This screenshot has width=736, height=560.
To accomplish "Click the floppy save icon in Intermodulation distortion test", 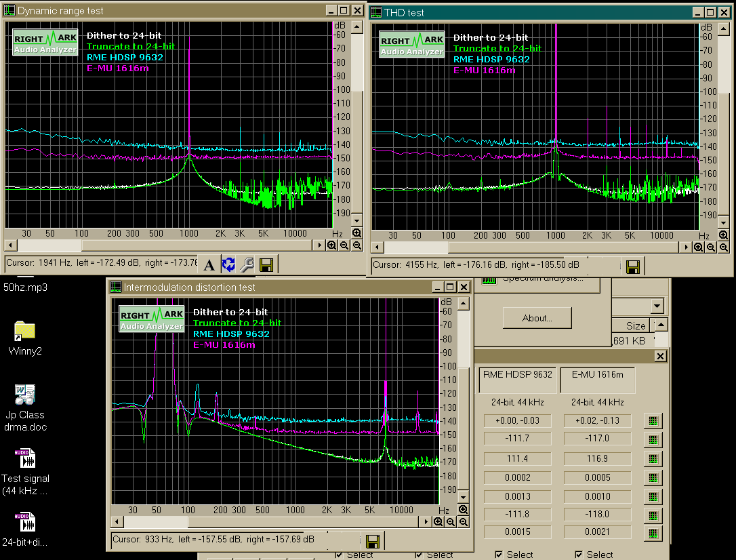I will click(373, 541).
